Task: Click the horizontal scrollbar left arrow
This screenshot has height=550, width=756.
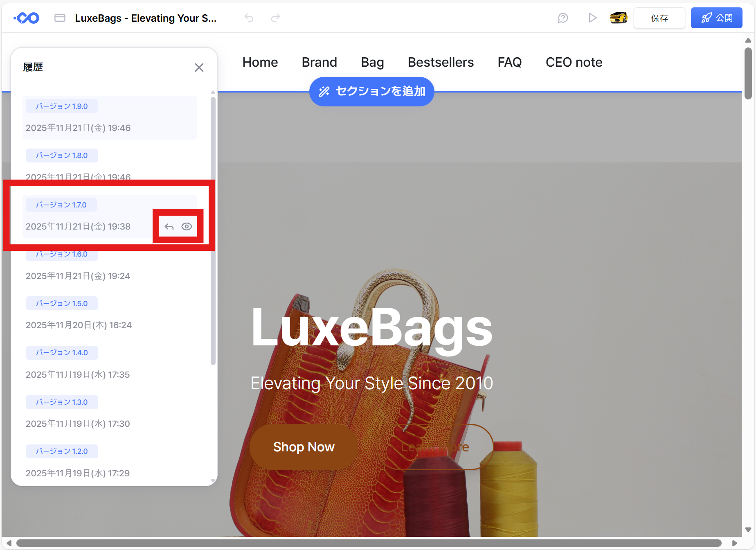Action: tap(9, 543)
